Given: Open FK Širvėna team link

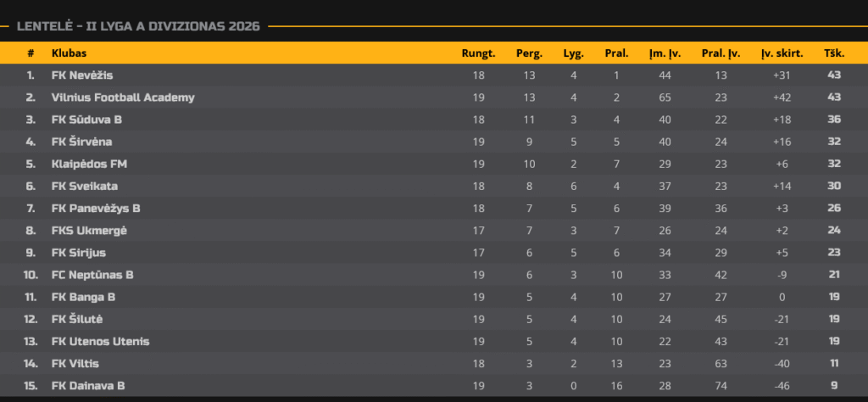Looking at the screenshot, I should (x=82, y=142).
